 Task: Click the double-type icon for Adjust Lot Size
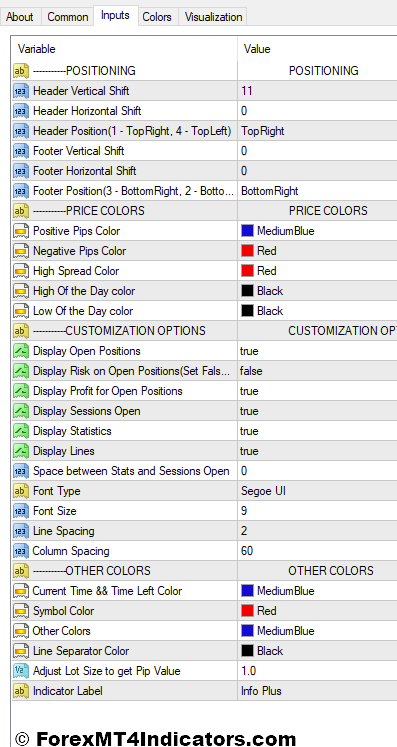tap(21, 671)
